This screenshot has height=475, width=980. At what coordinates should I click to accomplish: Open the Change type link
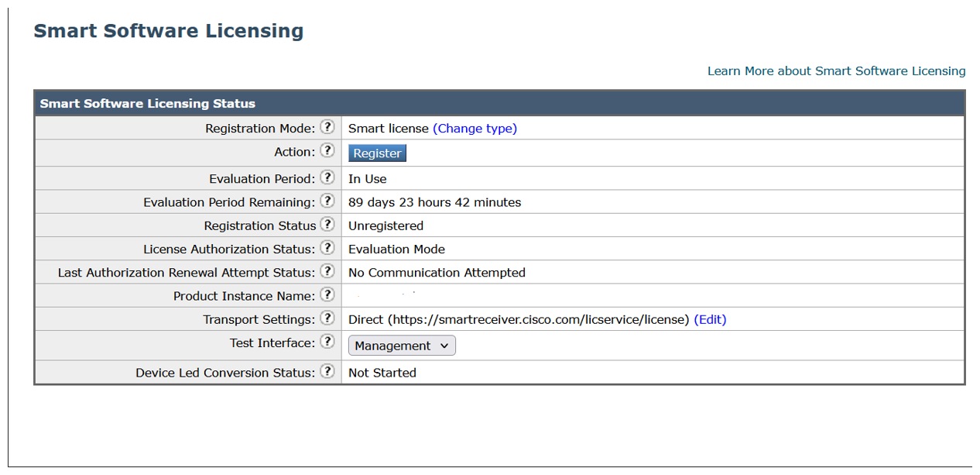(x=475, y=128)
